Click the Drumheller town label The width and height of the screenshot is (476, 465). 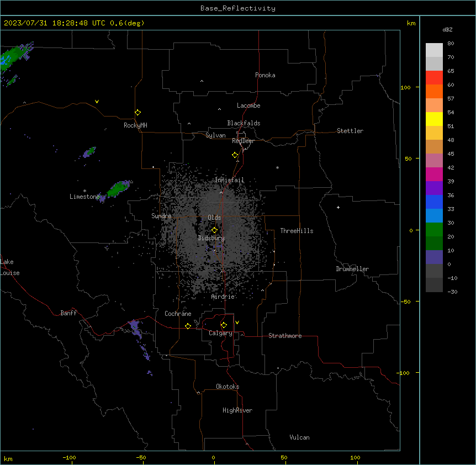[352, 269]
